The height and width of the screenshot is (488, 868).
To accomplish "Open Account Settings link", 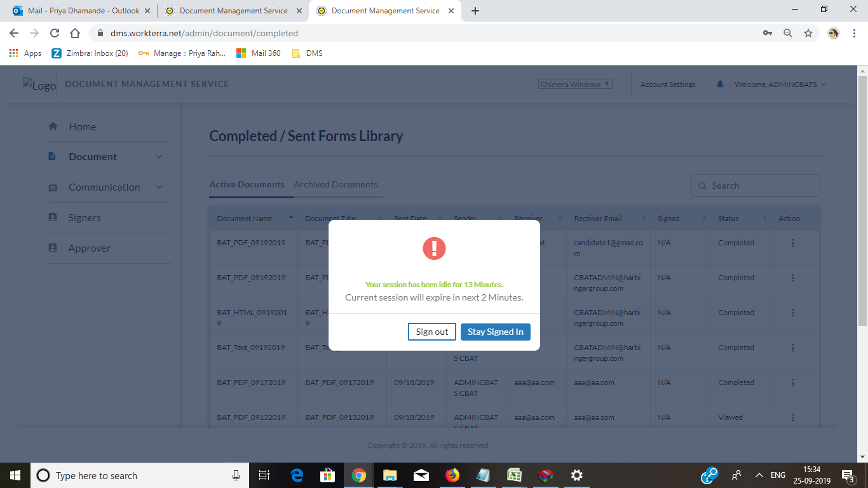I will tap(668, 85).
